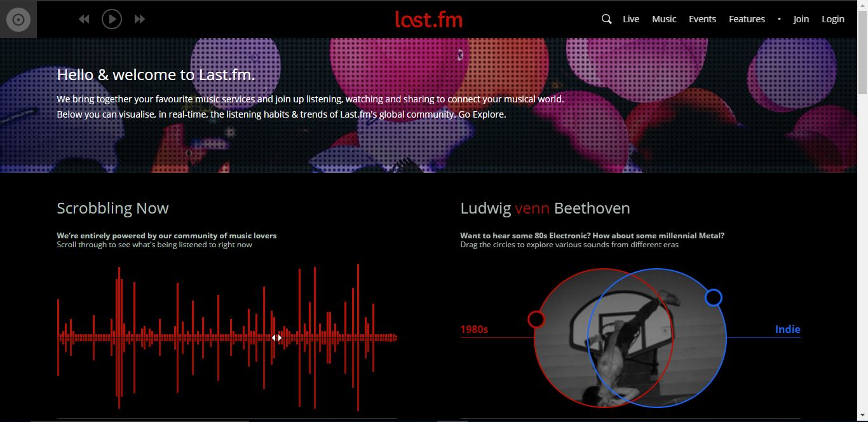Screen dimensions: 868x422
Task: Click the fast-forward icon
Action: click(140, 19)
